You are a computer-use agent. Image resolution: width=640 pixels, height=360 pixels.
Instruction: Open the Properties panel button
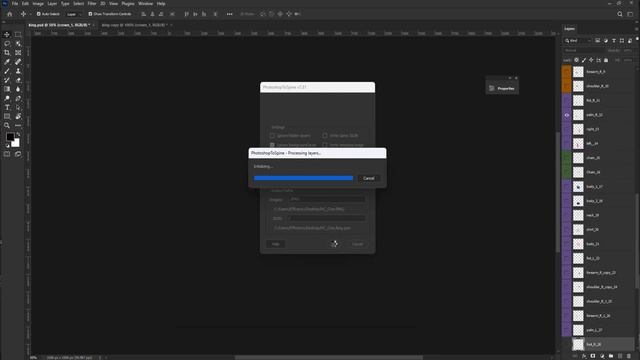(x=502, y=88)
